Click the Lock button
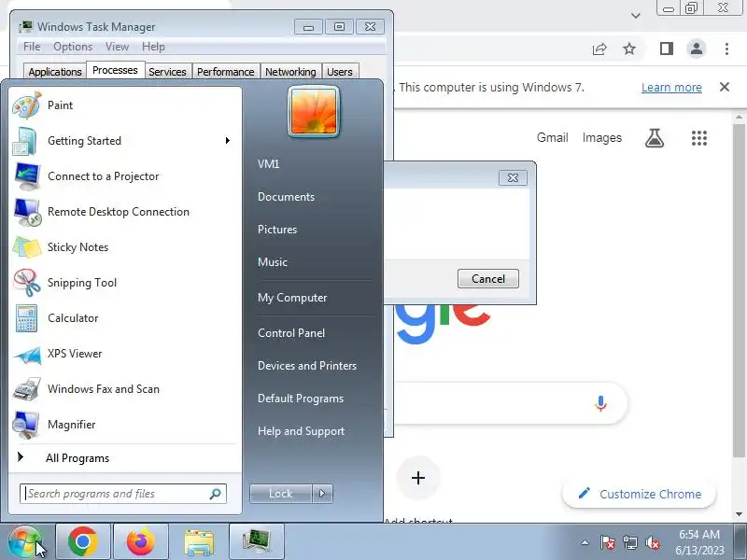Viewport: 747px width, 560px height. pyautogui.click(x=281, y=494)
